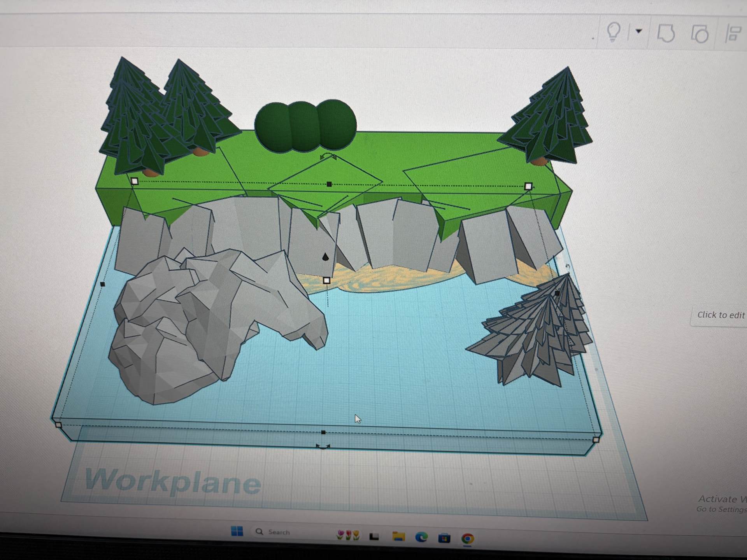This screenshot has height=560, width=747.
Task: Click the white square handle below the cone
Action: click(x=327, y=280)
